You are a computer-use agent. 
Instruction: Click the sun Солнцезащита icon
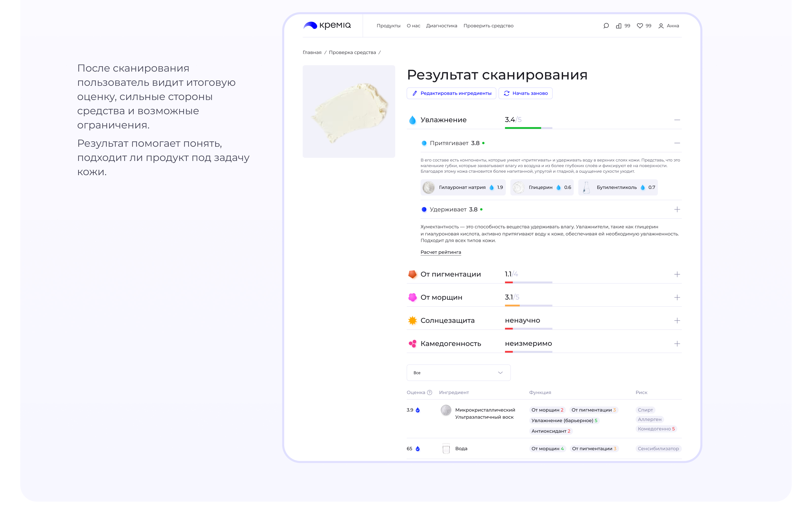point(413,321)
